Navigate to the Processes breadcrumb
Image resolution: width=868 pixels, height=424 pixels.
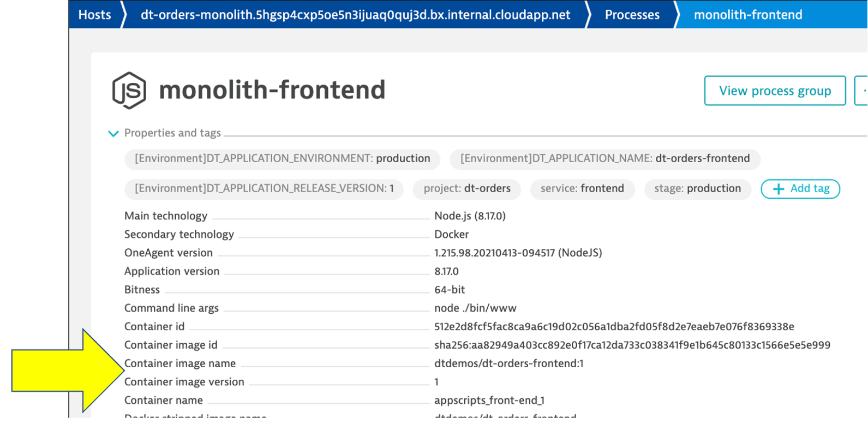632,15
